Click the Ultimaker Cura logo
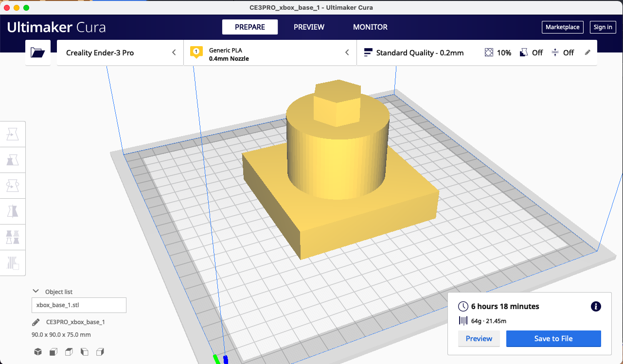This screenshot has height=364, width=623. 56,27
